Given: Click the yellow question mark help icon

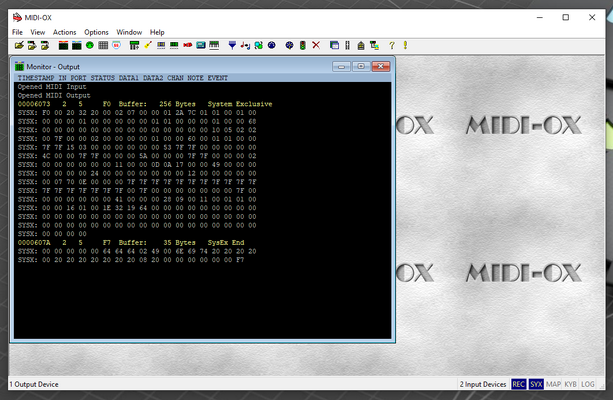Looking at the screenshot, I should point(392,46).
